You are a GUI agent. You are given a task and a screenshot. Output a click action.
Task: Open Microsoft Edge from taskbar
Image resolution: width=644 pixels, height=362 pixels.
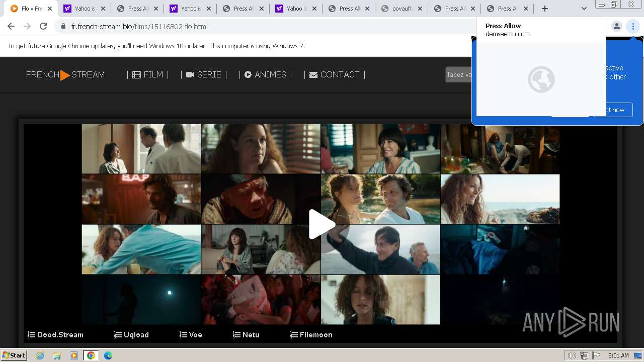coord(108,355)
